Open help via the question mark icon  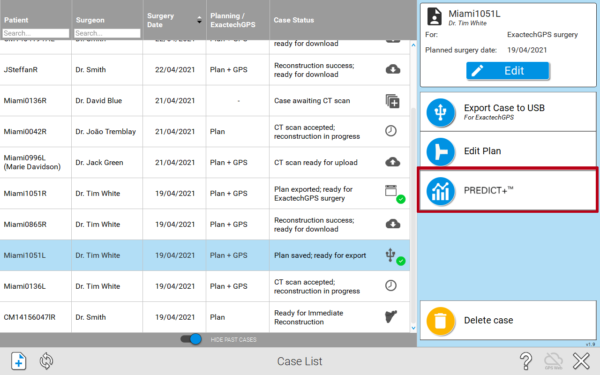526,361
